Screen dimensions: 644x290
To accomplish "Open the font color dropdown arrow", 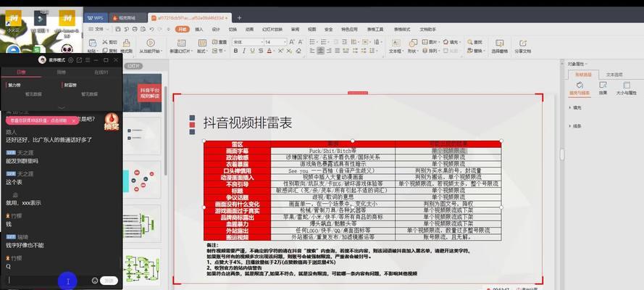I will coord(274,51).
